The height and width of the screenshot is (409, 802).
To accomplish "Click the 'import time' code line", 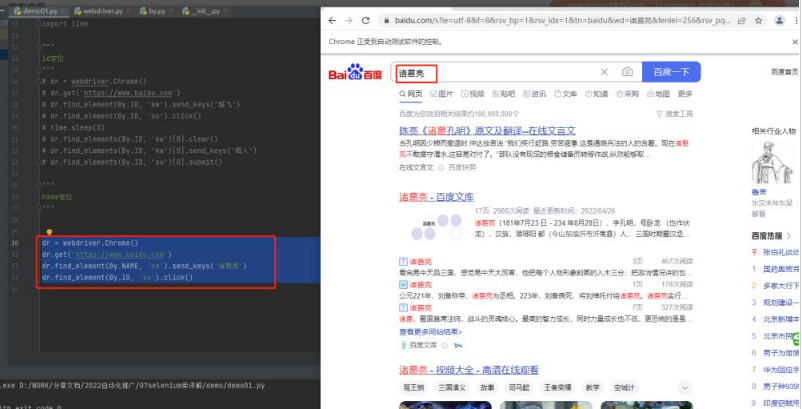I will 65,24.
